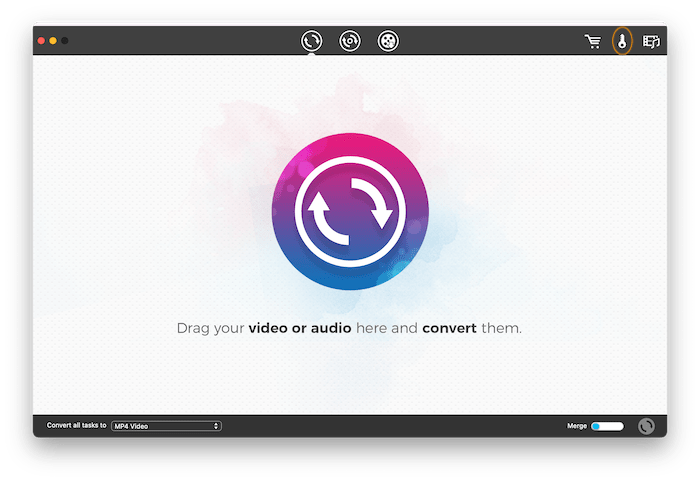Switch to the Convert tab icon
This screenshot has height=481, width=700.
[x=312, y=41]
